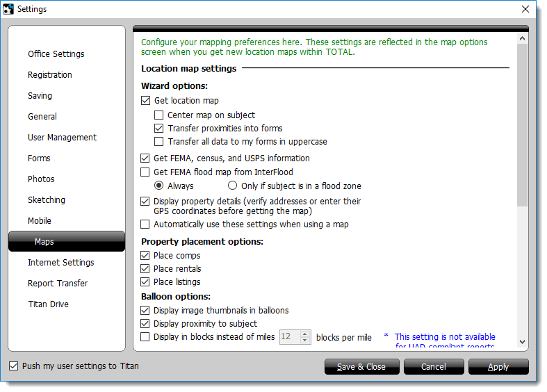This screenshot has height=392, width=547.
Task: Enable Get FEMA flood map from InterFlood
Action: pyautogui.click(x=145, y=172)
